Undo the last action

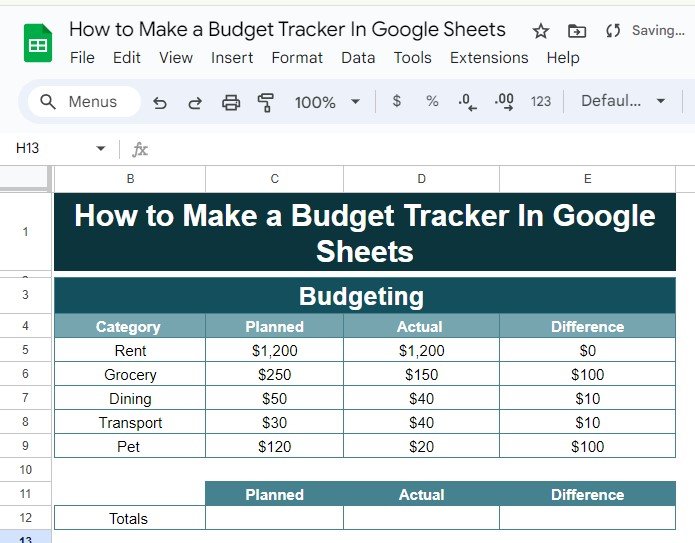click(x=160, y=102)
